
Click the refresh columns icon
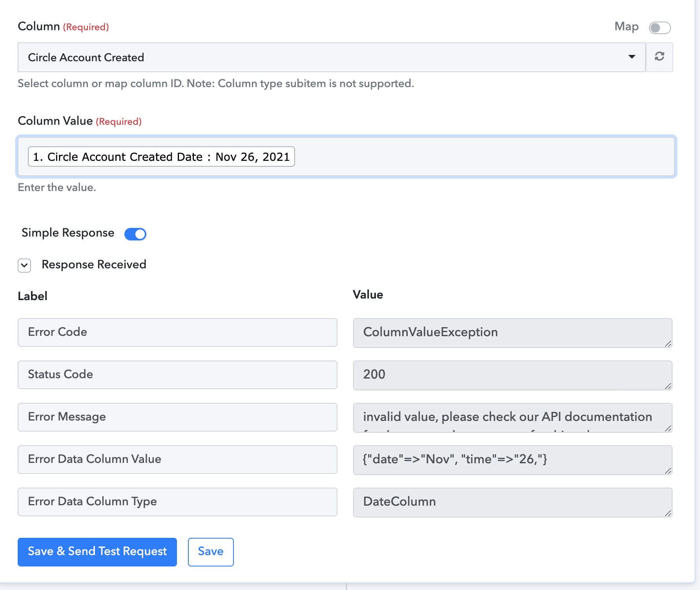pos(660,57)
